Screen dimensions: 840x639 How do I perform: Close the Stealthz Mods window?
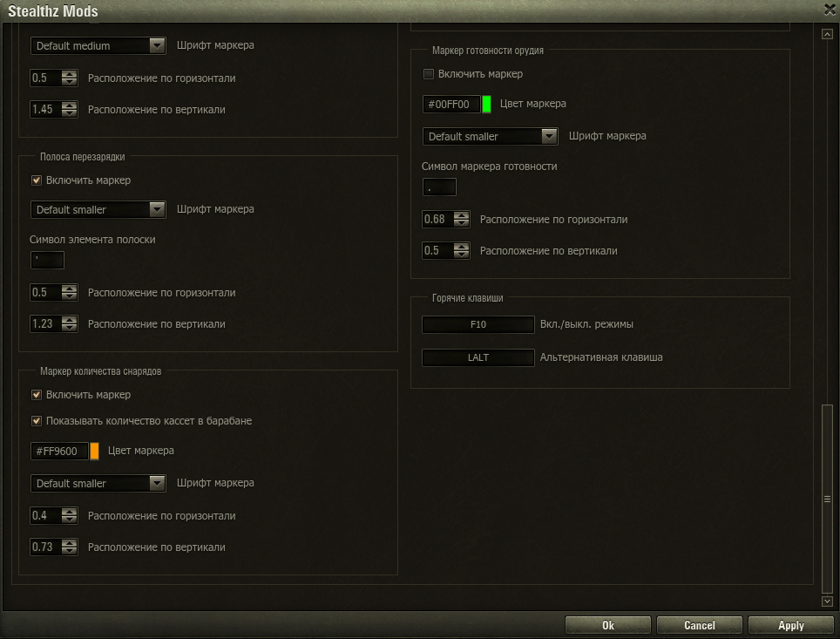[x=830, y=9]
